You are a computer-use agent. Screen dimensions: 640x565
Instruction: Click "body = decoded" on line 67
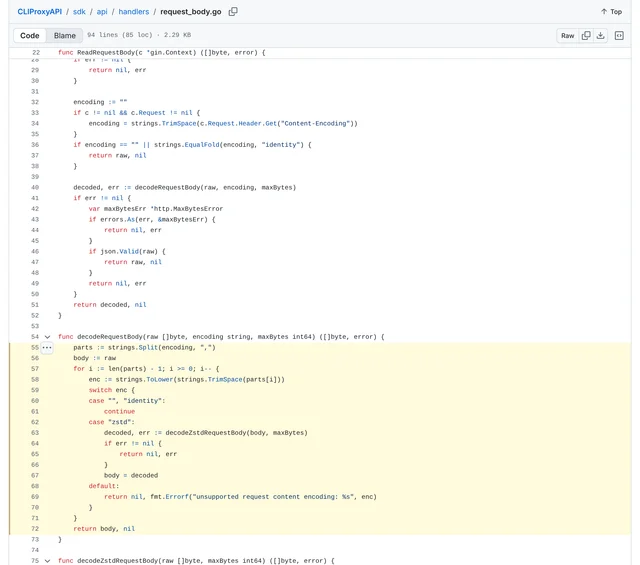point(131,475)
